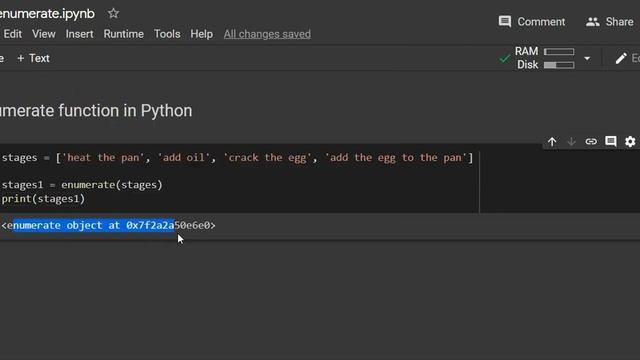The image size is (640, 360).
Task: Add a new Text cell
Action: click(33, 58)
